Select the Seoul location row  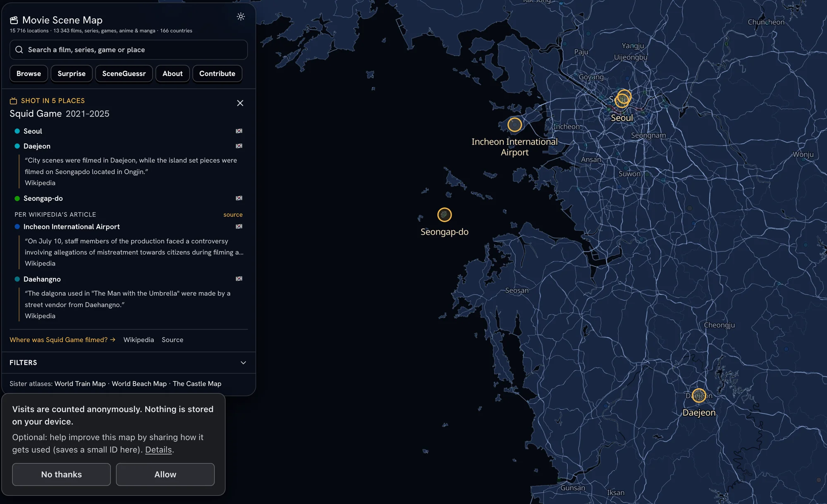tap(129, 131)
